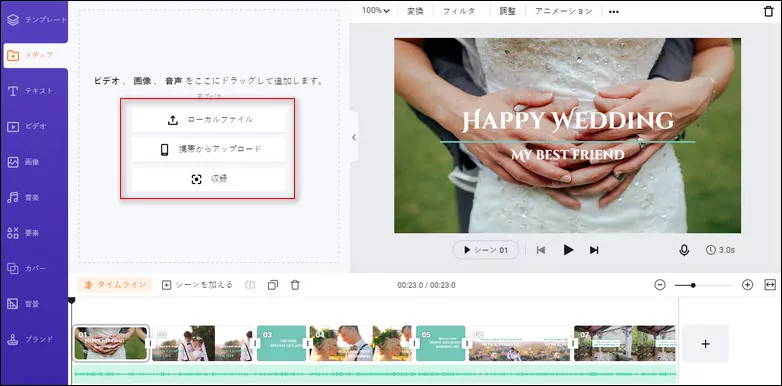Image resolution: width=782 pixels, height=386 pixels.
Task: Click transition handle between scenes 05 and 06
Action: pyautogui.click(x=467, y=344)
